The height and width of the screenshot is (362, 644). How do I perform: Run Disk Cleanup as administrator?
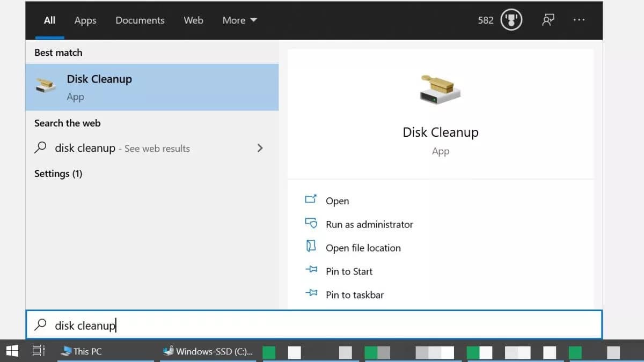(x=369, y=224)
